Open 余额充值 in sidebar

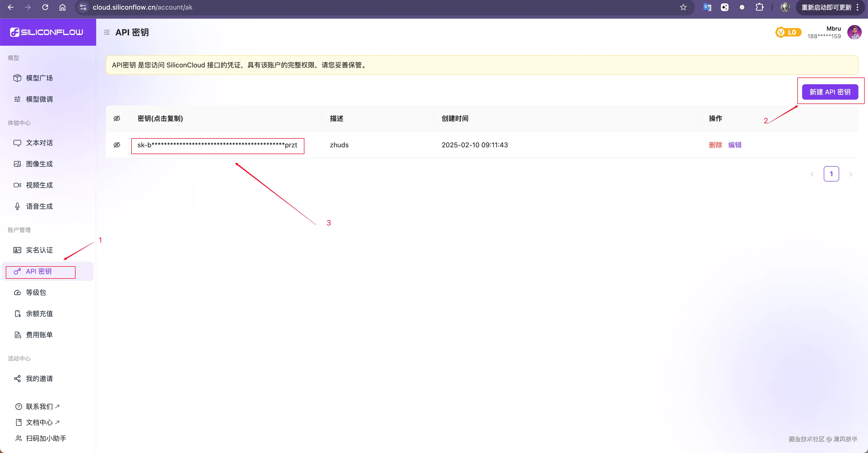click(39, 314)
